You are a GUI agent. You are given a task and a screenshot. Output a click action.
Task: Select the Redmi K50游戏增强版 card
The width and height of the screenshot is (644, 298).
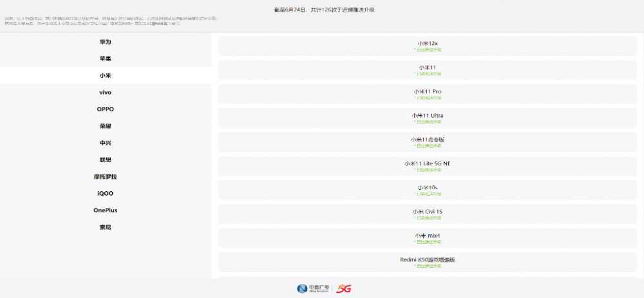(428, 263)
